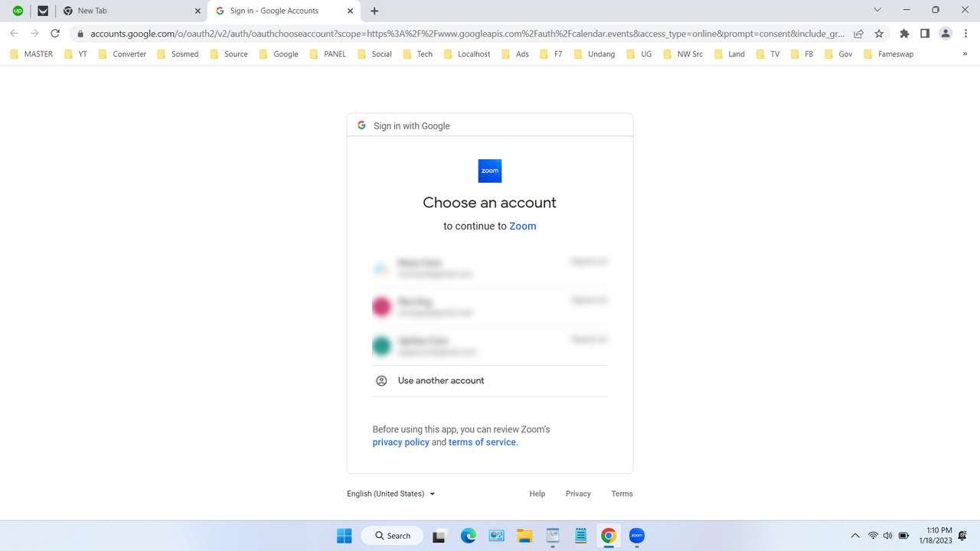This screenshot has width=980, height=551.
Task: Open the Google bookmark folder
Action: point(279,54)
